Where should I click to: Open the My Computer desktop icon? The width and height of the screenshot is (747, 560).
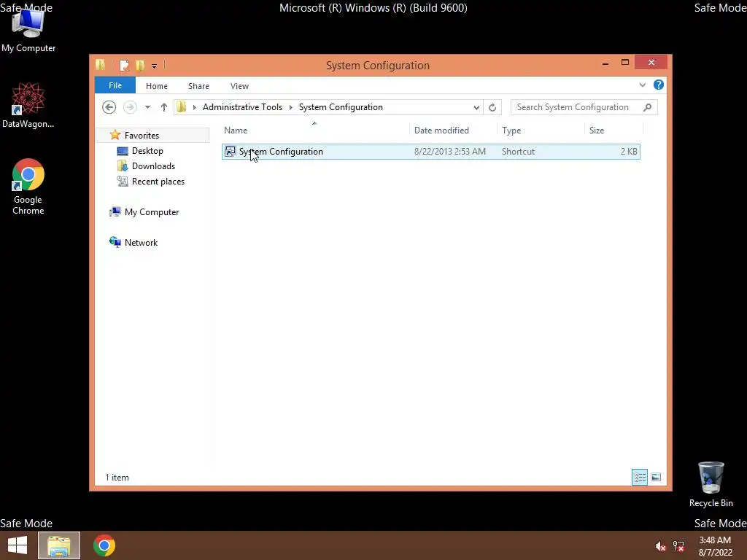click(x=28, y=29)
